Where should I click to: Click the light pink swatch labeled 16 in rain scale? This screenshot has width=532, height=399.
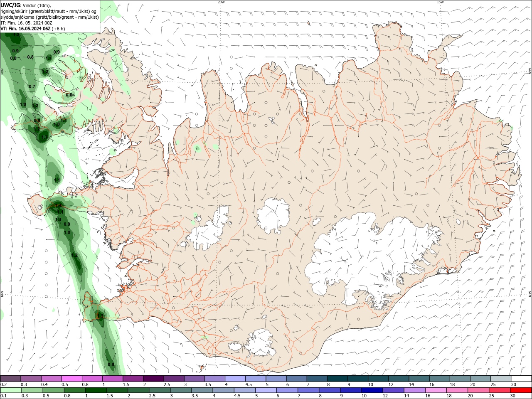436,390
